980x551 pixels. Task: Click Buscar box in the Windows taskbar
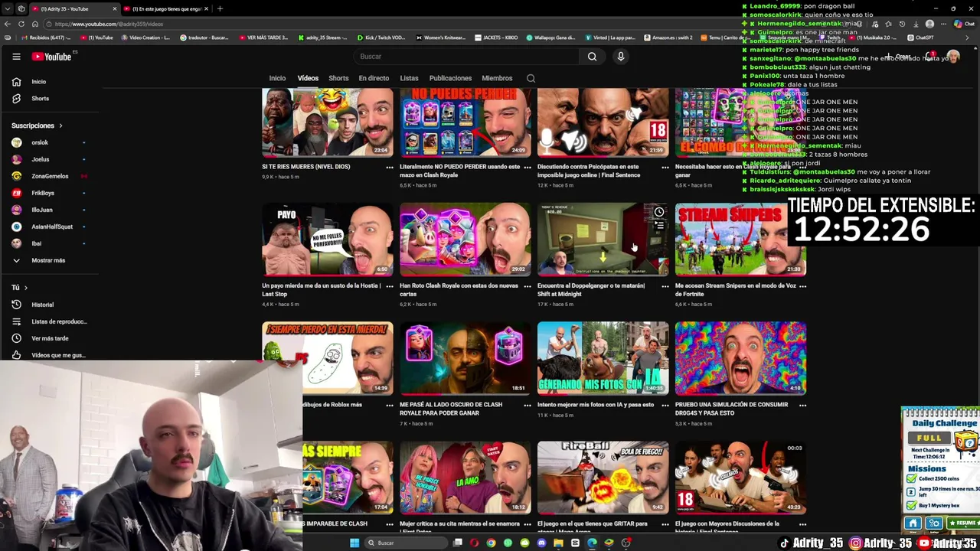[406, 543]
